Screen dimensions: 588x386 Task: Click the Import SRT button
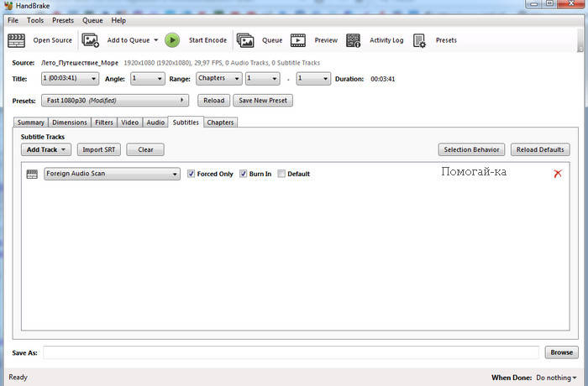99,149
